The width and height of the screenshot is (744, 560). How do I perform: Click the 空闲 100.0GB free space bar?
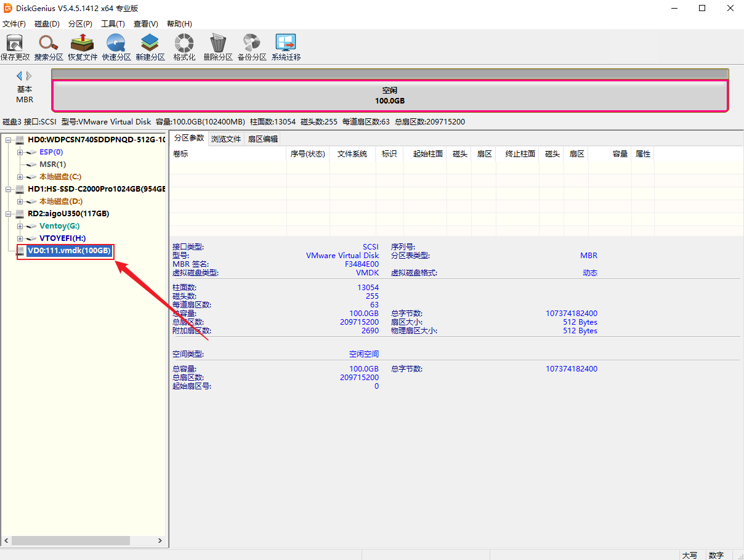pos(390,96)
